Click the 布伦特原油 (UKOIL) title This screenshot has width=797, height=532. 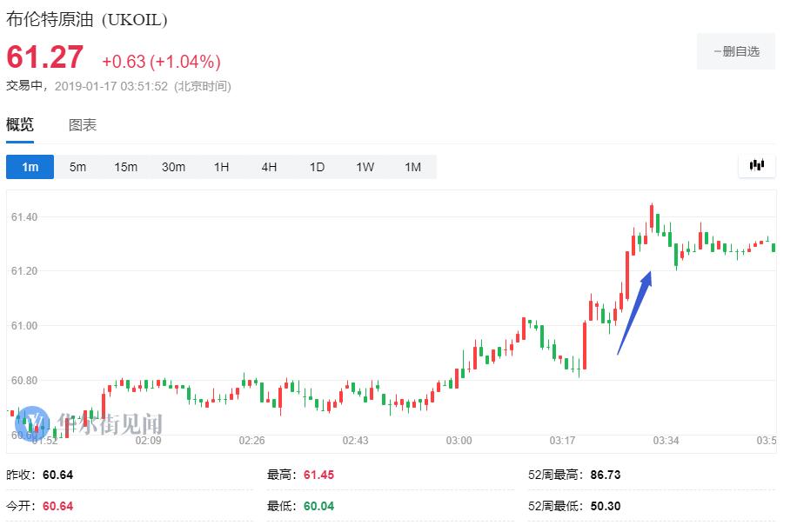tap(87, 19)
